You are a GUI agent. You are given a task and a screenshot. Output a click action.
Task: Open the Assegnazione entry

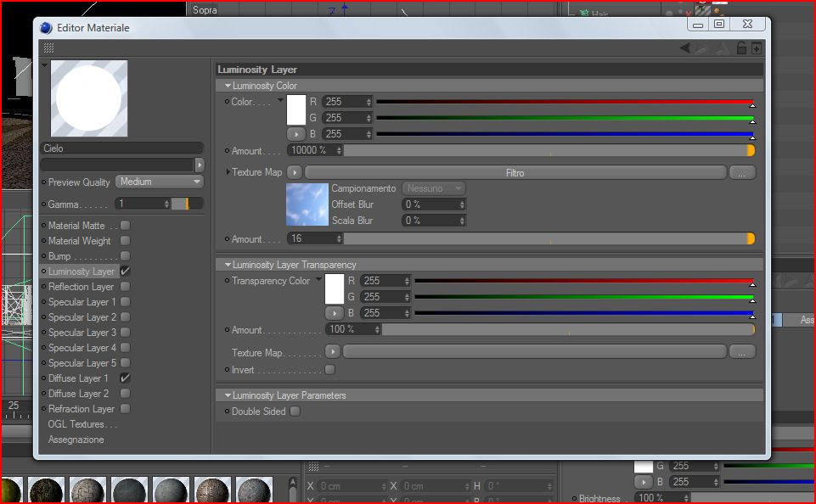click(x=76, y=440)
